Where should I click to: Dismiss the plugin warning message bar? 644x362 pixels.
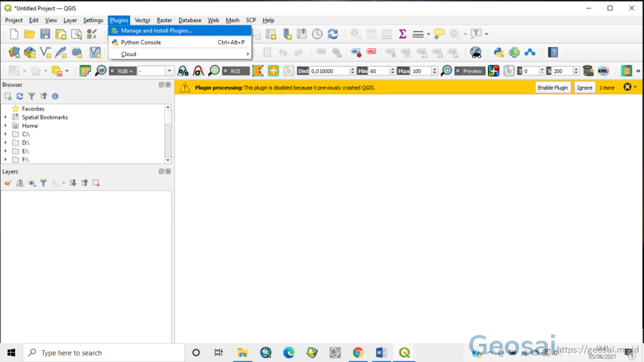[x=627, y=87]
